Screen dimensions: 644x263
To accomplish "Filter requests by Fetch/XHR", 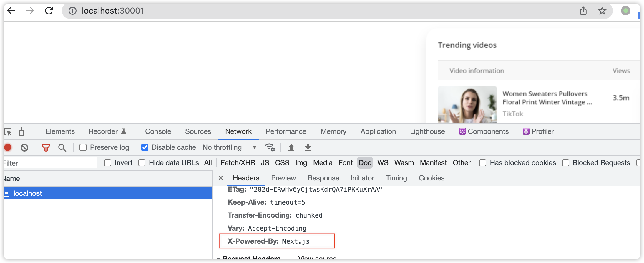I will (x=238, y=163).
